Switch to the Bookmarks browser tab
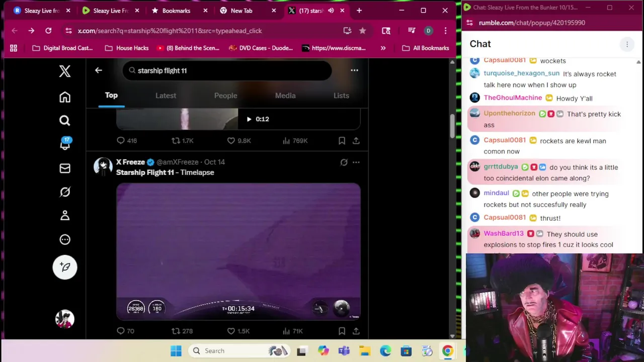Viewport: 644px width, 362px height. coord(176,11)
